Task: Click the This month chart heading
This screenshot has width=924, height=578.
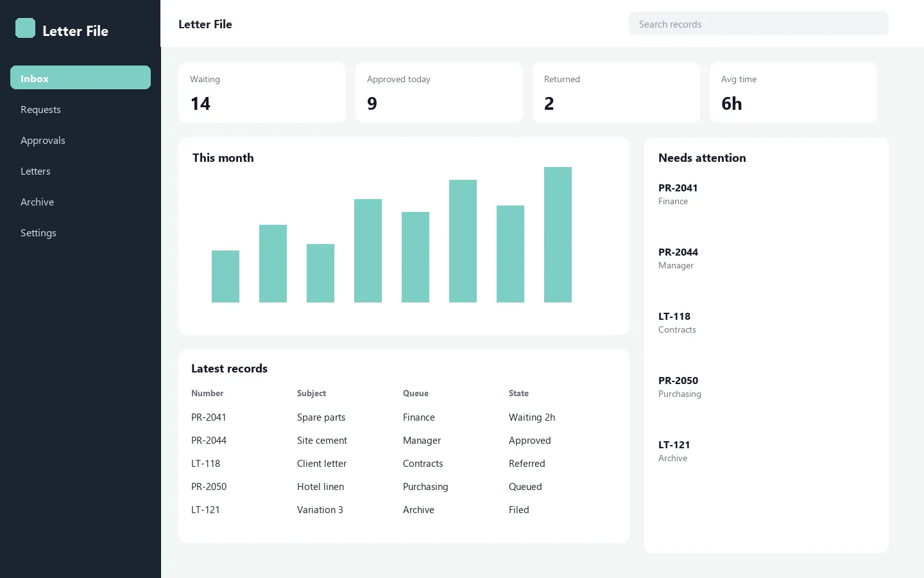Action: (x=223, y=157)
